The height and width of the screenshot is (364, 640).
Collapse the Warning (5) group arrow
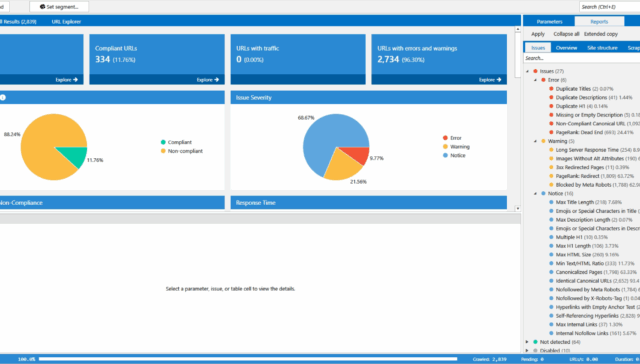pyautogui.click(x=535, y=141)
